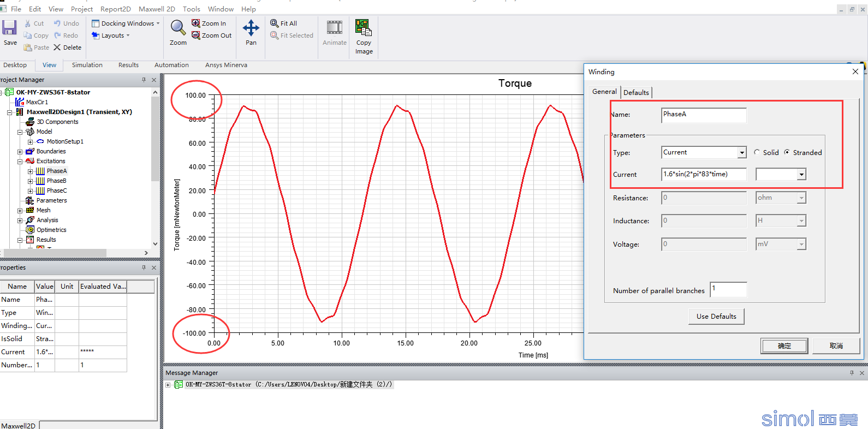Image resolution: width=868 pixels, height=429 pixels.
Task: Select the Zoom magnifier tool
Action: pyautogui.click(x=178, y=27)
